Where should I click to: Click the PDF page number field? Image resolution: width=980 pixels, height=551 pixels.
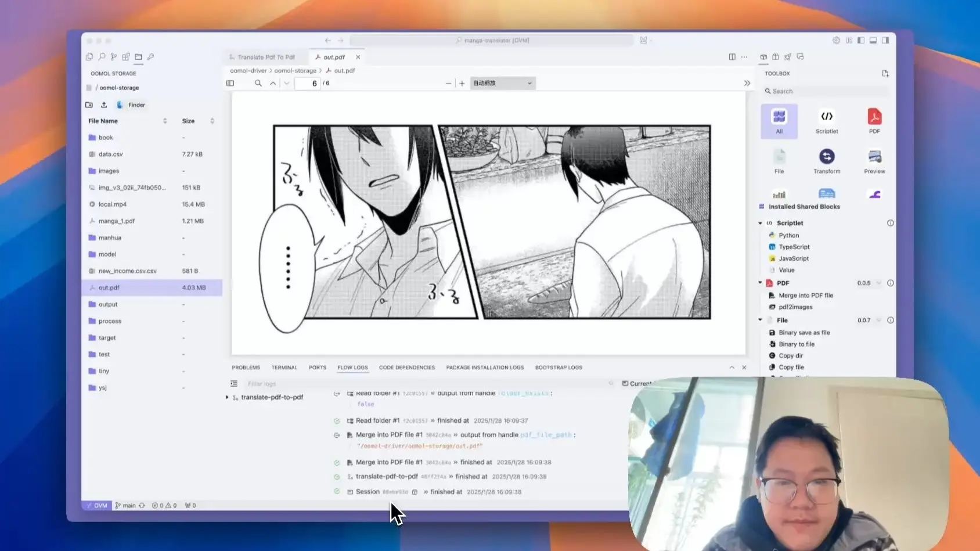pos(307,83)
